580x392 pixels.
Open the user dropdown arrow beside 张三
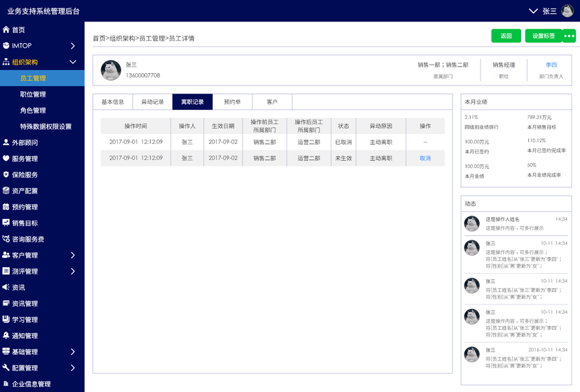pos(533,11)
